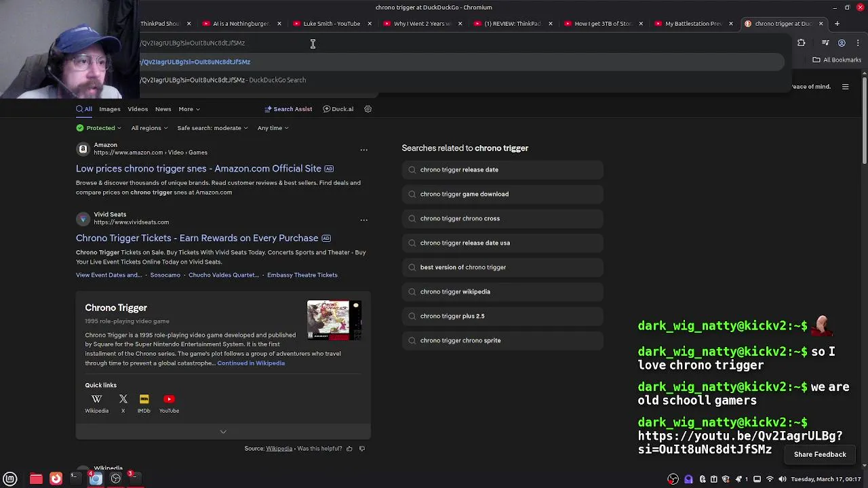Switch to the Chromium taskbar icon
This screenshot has width=868, height=488.
96,479
